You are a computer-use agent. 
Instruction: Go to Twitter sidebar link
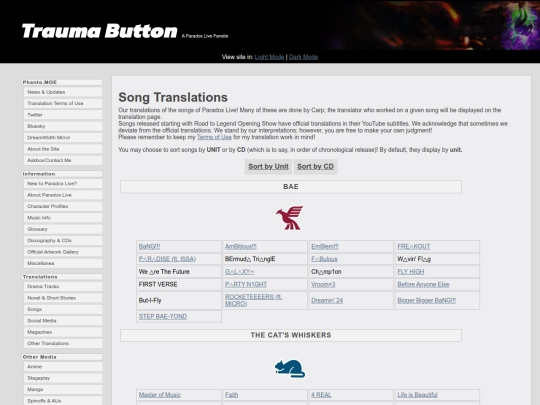63,115
